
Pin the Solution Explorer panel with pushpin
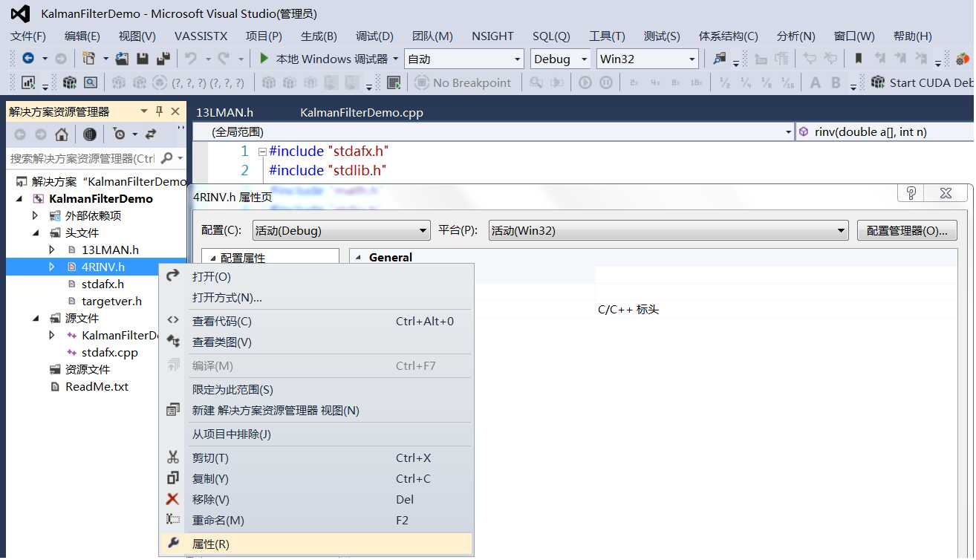coord(159,111)
